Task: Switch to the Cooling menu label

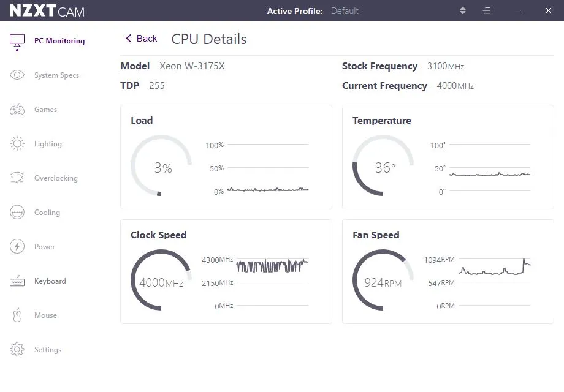Action: coord(47,213)
